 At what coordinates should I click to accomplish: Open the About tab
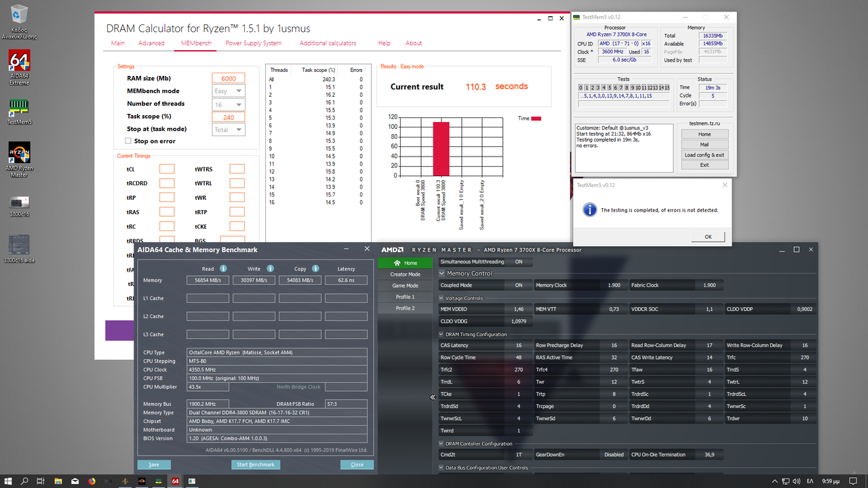pos(414,43)
